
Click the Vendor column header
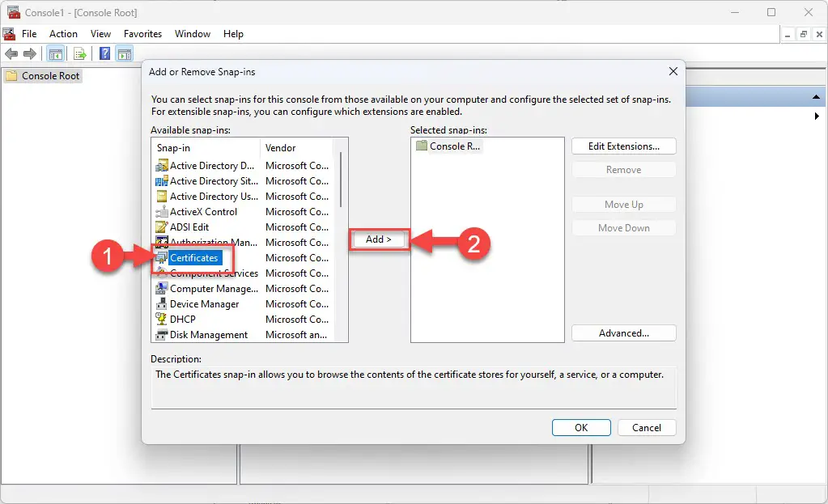point(281,148)
